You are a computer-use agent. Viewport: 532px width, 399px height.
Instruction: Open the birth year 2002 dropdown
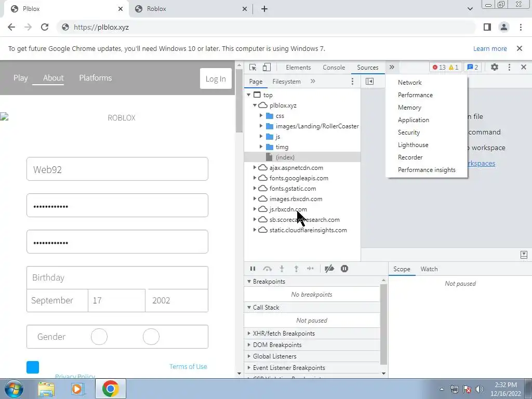coord(177,301)
